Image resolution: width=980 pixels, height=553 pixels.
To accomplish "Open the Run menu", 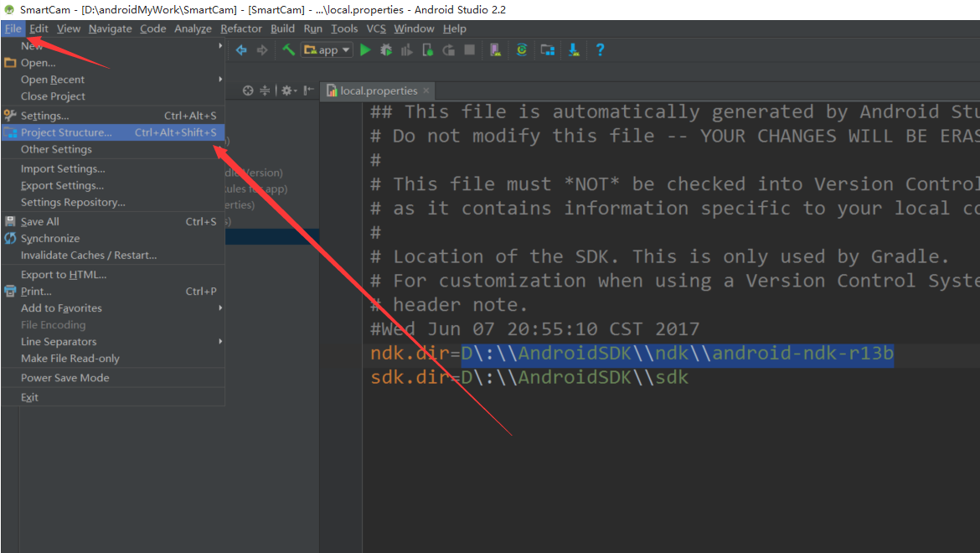I will 313,28.
